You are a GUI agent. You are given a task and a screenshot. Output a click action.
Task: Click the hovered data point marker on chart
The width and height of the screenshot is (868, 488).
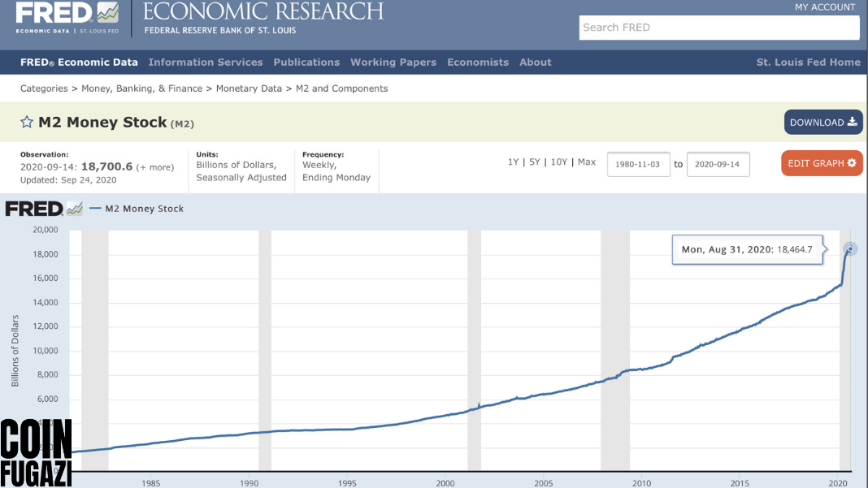850,249
